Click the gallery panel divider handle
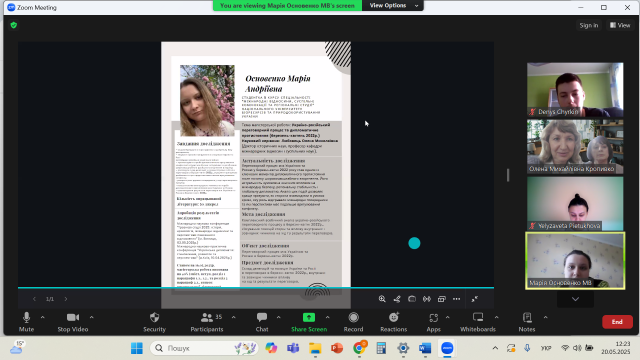The height and width of the screenshot is (360, 640). [x=508, y=175]
